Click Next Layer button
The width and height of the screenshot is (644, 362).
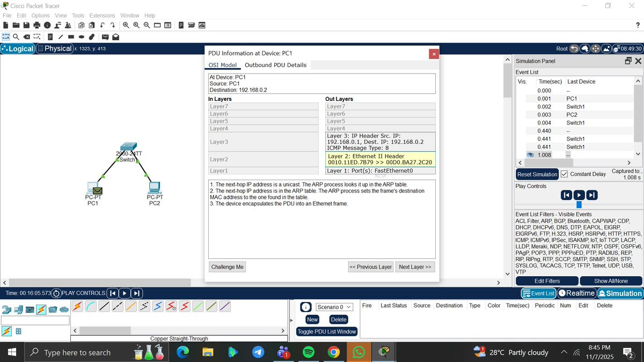click(x=415, y=267)
